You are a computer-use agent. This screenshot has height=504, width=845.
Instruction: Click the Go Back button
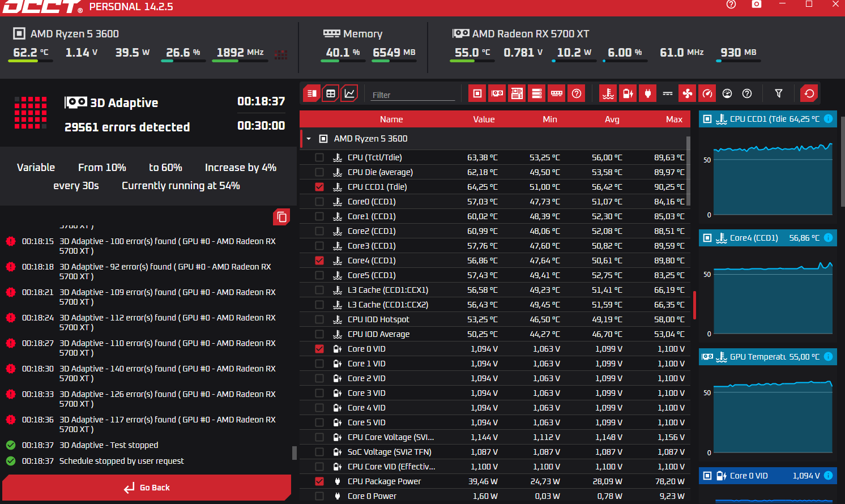pos(147,488)
